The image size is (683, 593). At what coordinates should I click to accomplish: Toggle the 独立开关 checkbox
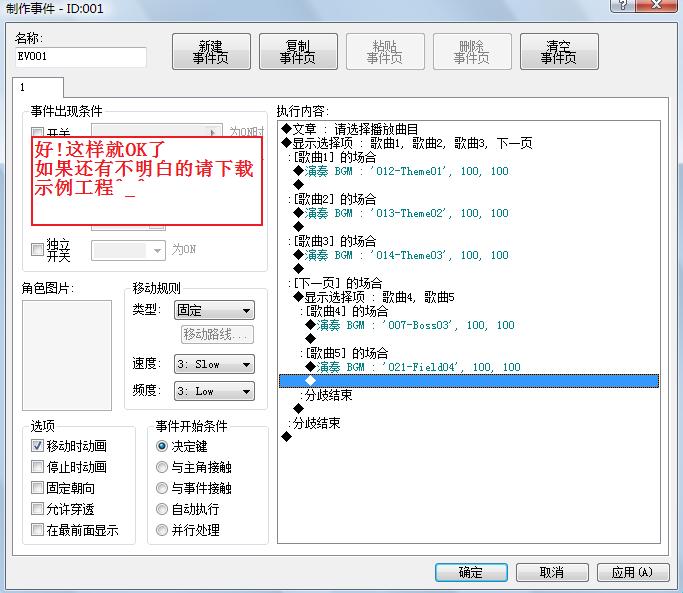coord(37,250)
